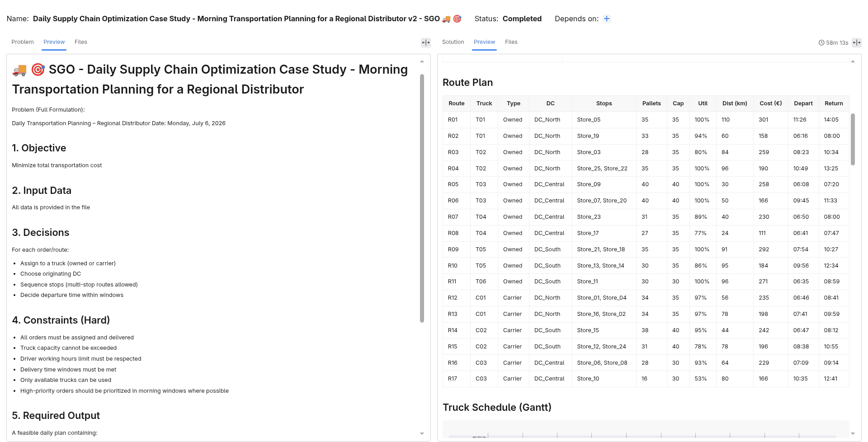The image size is (868, 442).
Task: Click left pane scroll down arrow
Action: (422, 433)
